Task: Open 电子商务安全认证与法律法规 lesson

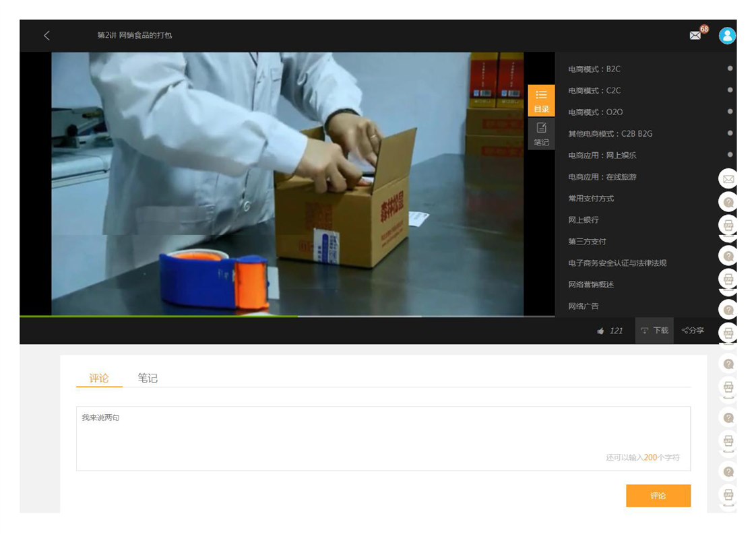Action: (617, 263)
